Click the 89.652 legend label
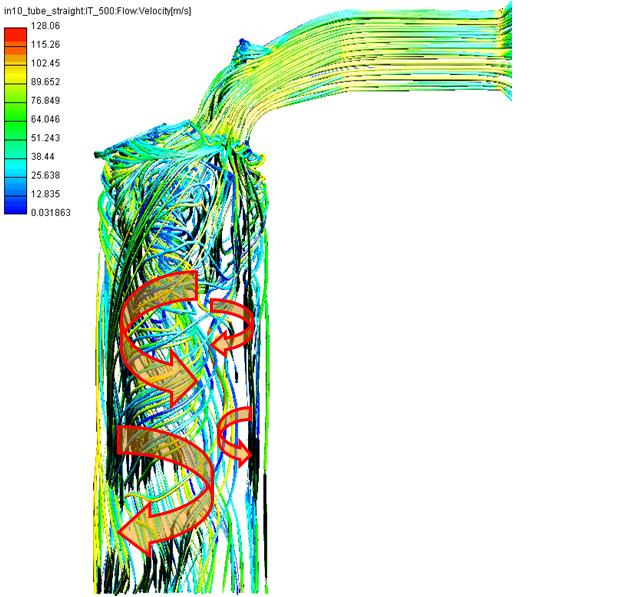 [x=46, y=83]
